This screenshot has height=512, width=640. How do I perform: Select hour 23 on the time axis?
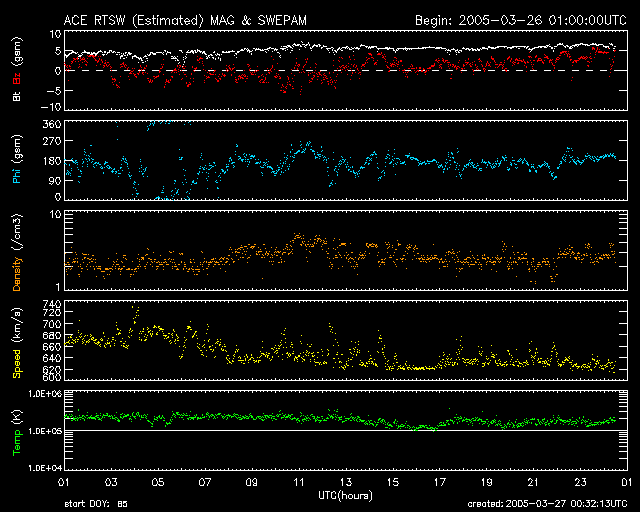[580, 483]
